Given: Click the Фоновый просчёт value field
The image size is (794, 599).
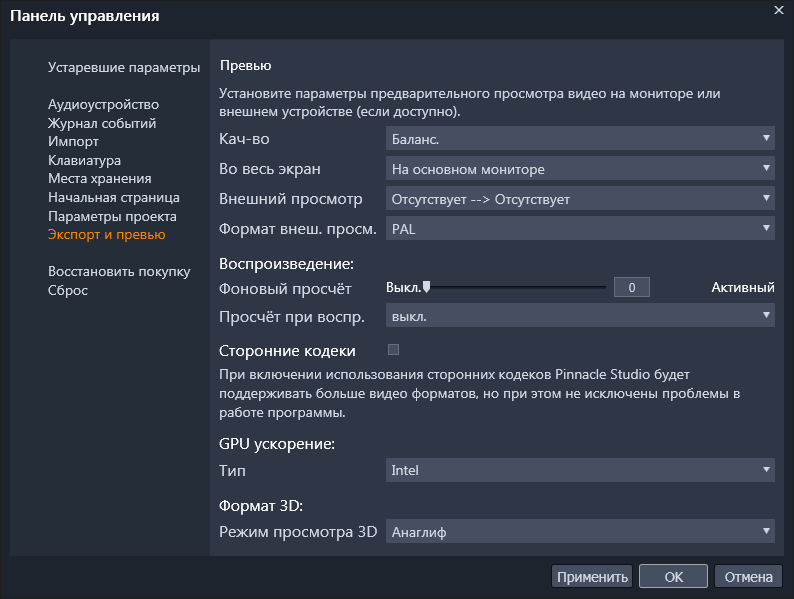Looking at the screenshot, I should [x=631, y=288].
